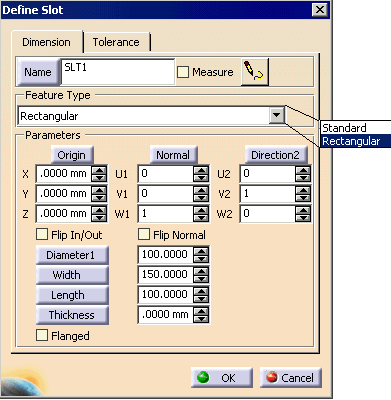Enable the Measure checkbox
The height and width of the screenshot is (400, 391).
coord(183,72)
